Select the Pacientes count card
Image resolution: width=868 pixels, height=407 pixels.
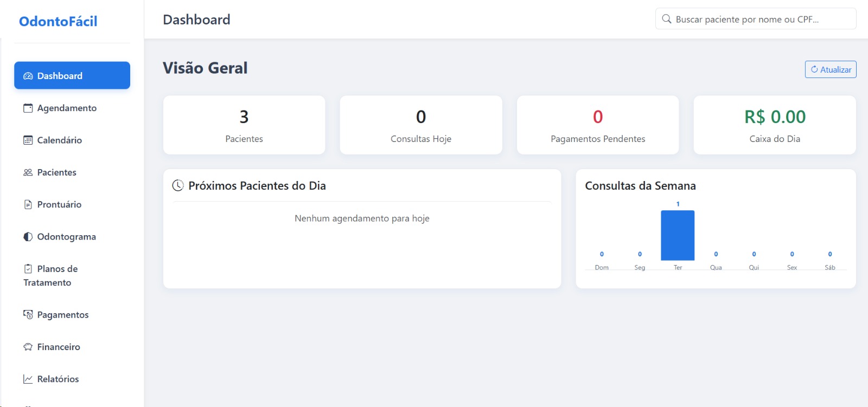(x=244, y=125)
